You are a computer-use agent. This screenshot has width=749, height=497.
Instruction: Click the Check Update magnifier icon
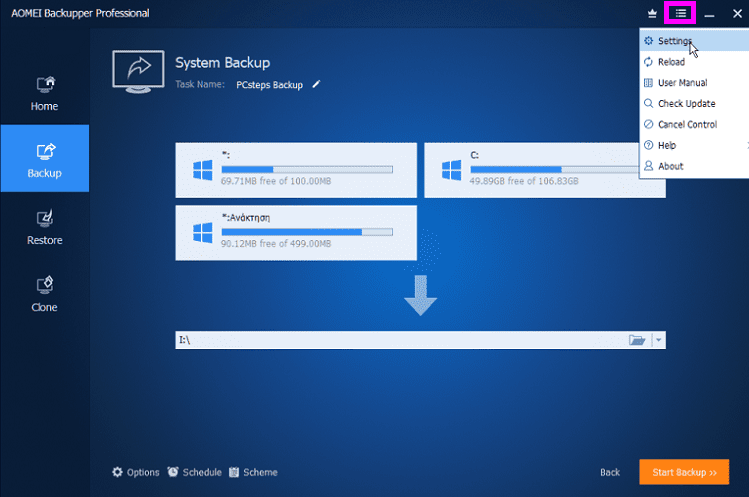648,103
